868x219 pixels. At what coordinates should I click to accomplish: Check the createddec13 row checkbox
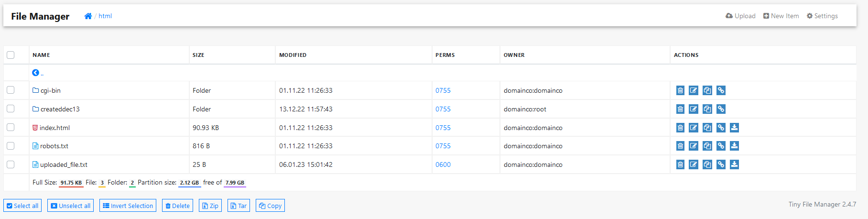11,109
